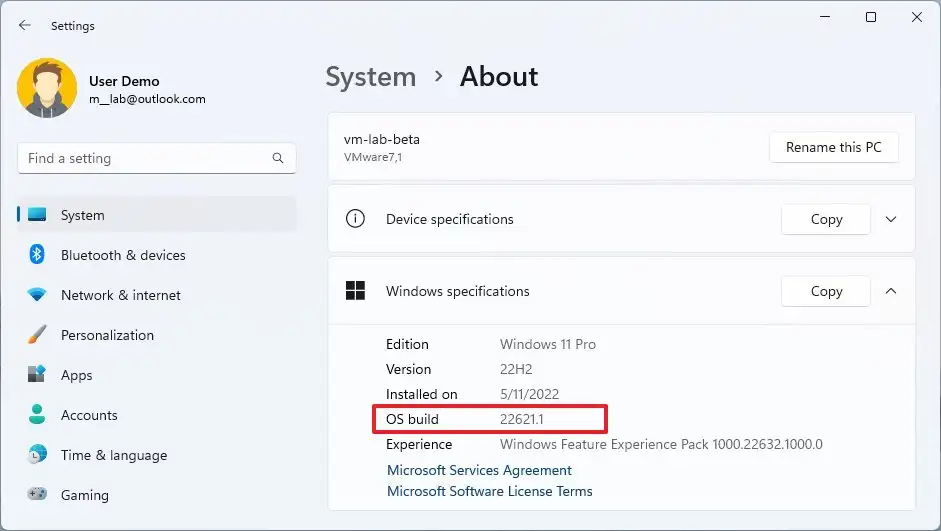Open Network & internet settings
The image size is (941, 531).
point(157,295)
